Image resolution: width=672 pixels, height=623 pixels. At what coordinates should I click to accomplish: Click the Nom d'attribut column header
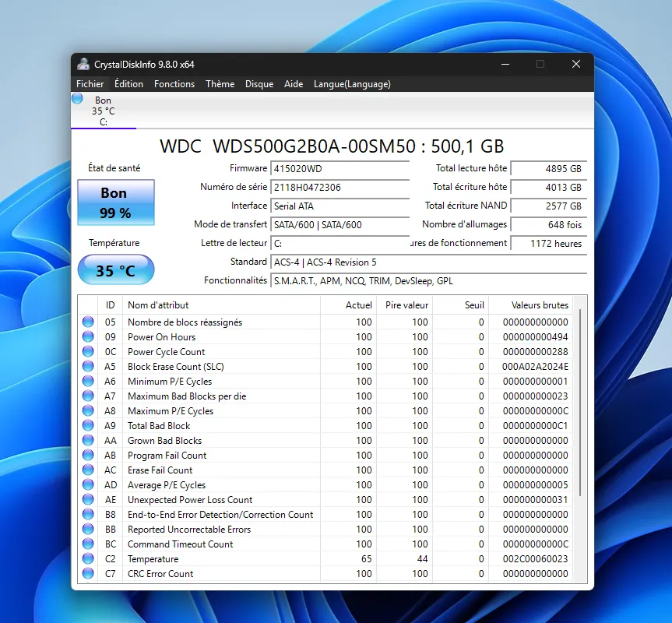coord(221,305)
